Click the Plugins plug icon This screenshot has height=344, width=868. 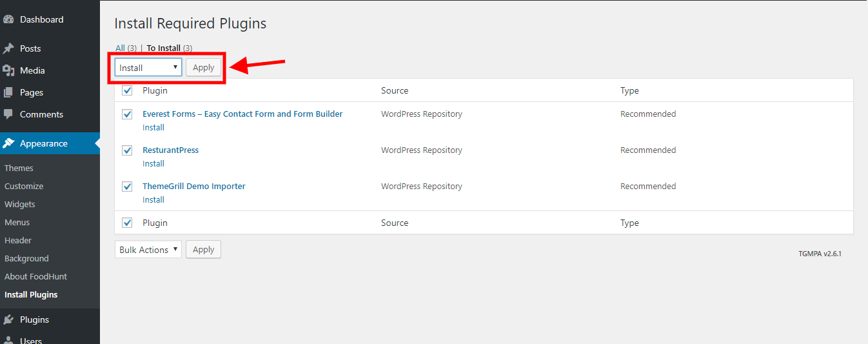tap(8, 319)
